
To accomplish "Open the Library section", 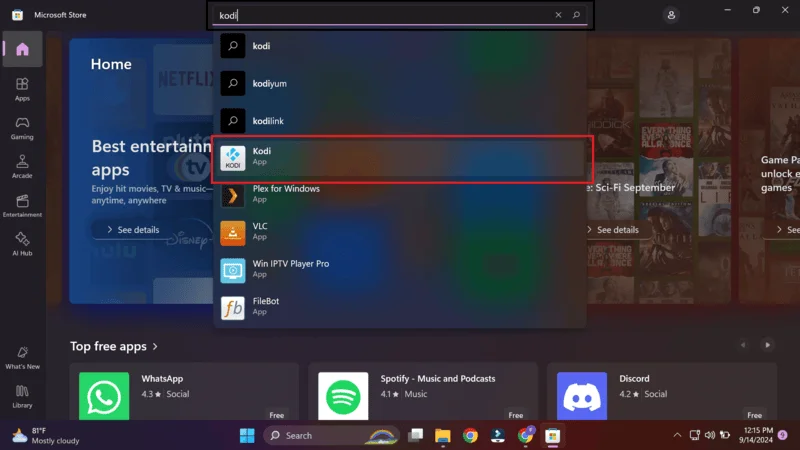I will tap(22, 396).
